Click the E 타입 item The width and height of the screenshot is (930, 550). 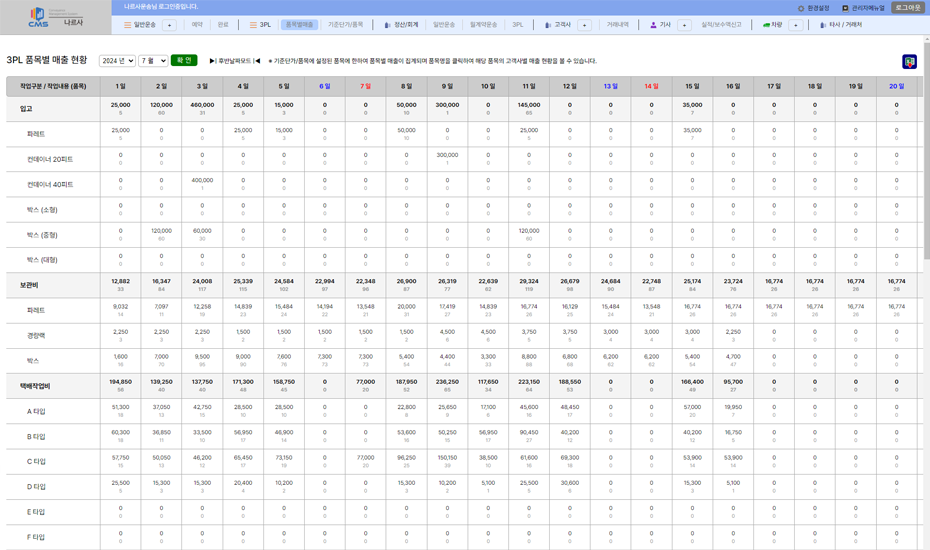[x=36, y=512]
